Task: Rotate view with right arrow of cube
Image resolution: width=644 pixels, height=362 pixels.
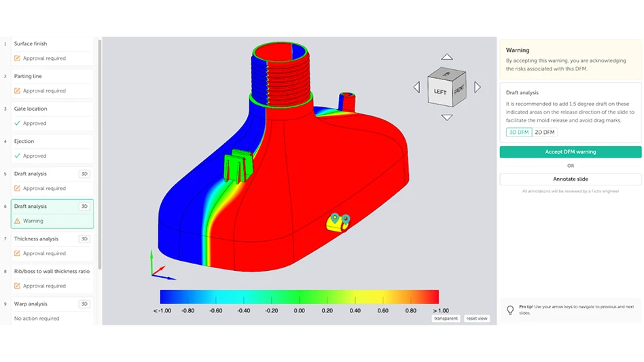Action: [x=477, y=87]
